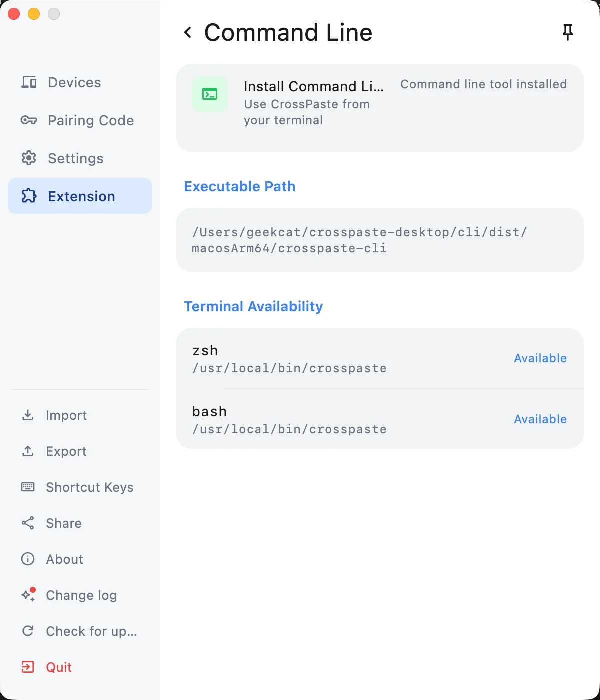Click the Extension puzzle piece icon

pos(29,196)
